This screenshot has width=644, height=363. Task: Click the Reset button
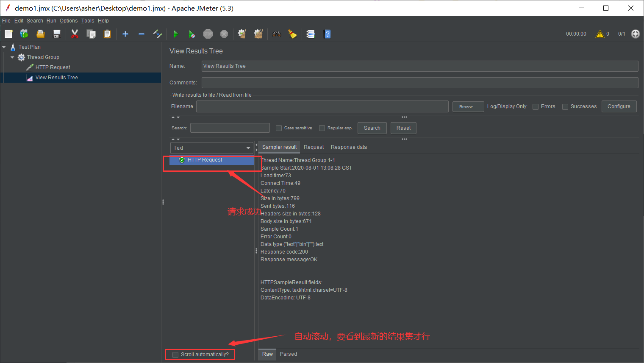(x=403, y=128)
